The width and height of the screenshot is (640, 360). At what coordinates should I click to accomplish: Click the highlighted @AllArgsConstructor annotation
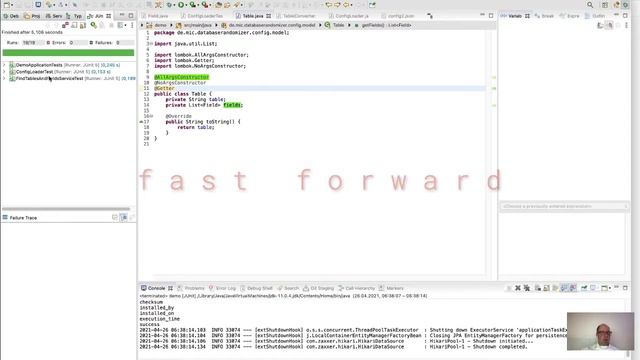182,77
